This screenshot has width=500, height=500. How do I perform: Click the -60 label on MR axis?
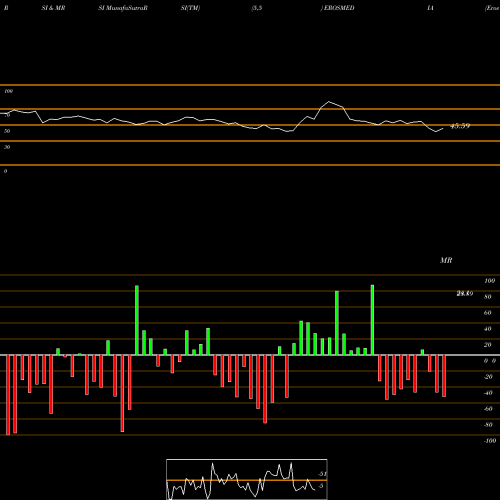click(x=488, y=409)
